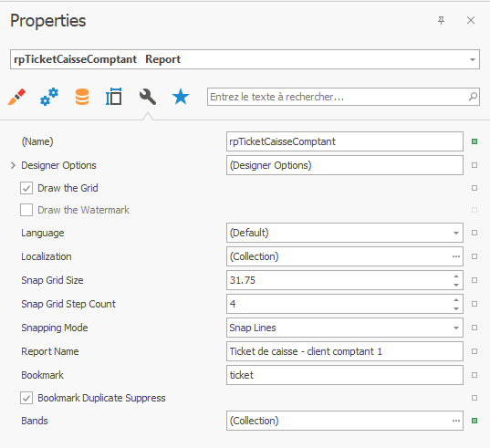The height and width of the screenshot is (448, 490).
Task: Click the property marker beside Language
Action: pyautogui.click(x=474, y=233)
